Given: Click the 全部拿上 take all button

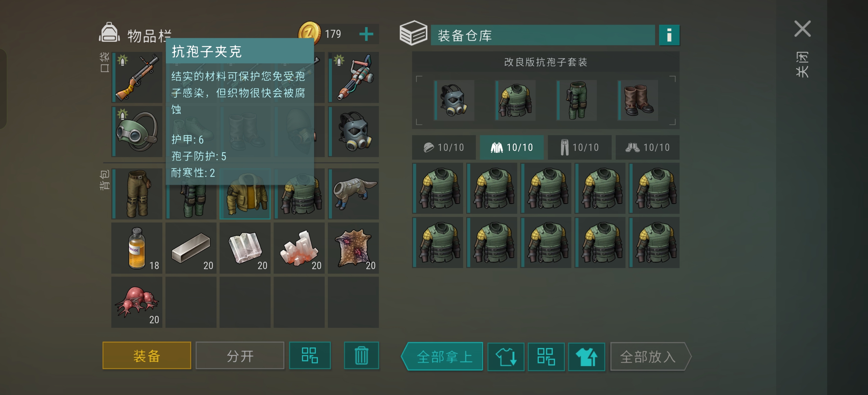Looking at the screenshot, I should pyautogui.click(x=442, y=357).
